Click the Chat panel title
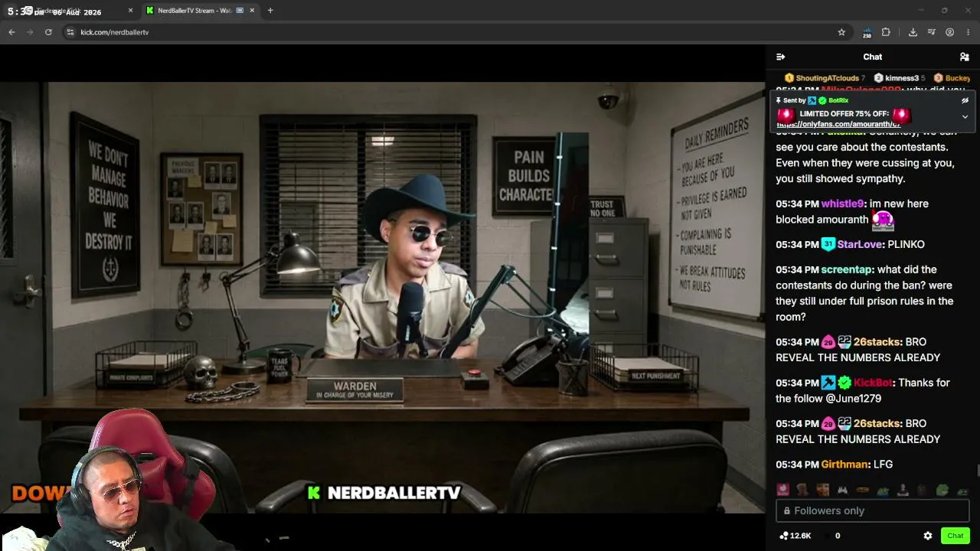This screenshot has height=551, width=980. point(873,57)
